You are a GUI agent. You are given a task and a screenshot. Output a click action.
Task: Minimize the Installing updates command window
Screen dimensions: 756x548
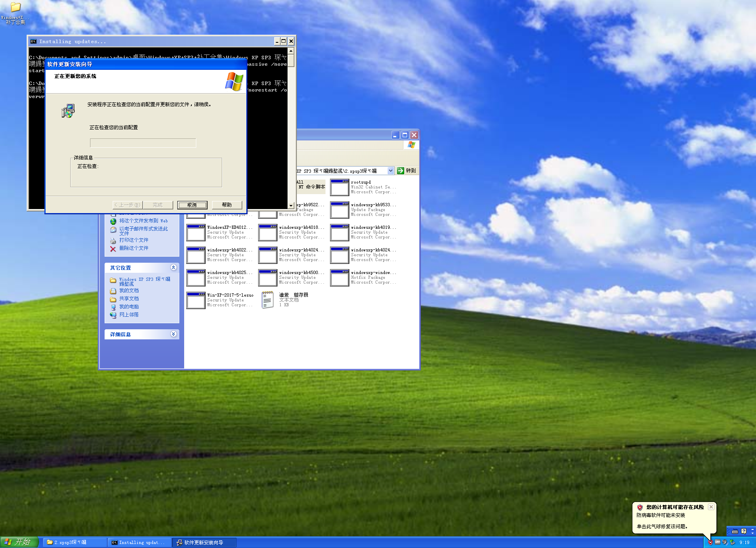coord(277,41)
